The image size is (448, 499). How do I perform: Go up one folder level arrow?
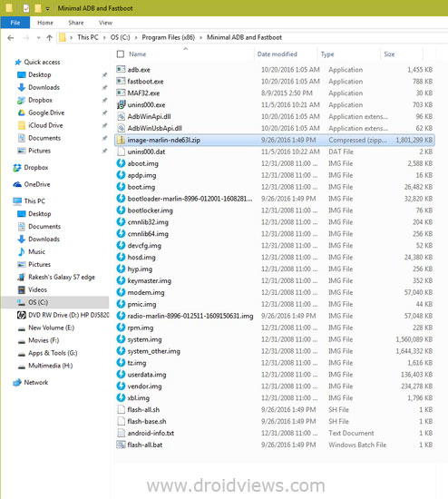pyautogui.click(x=49, y=38)
